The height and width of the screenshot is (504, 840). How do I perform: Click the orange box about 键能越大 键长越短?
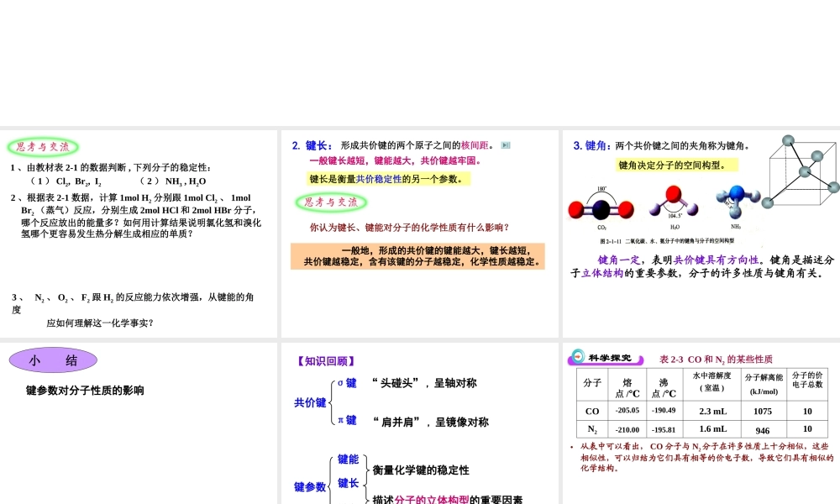(x=417, y=256)
